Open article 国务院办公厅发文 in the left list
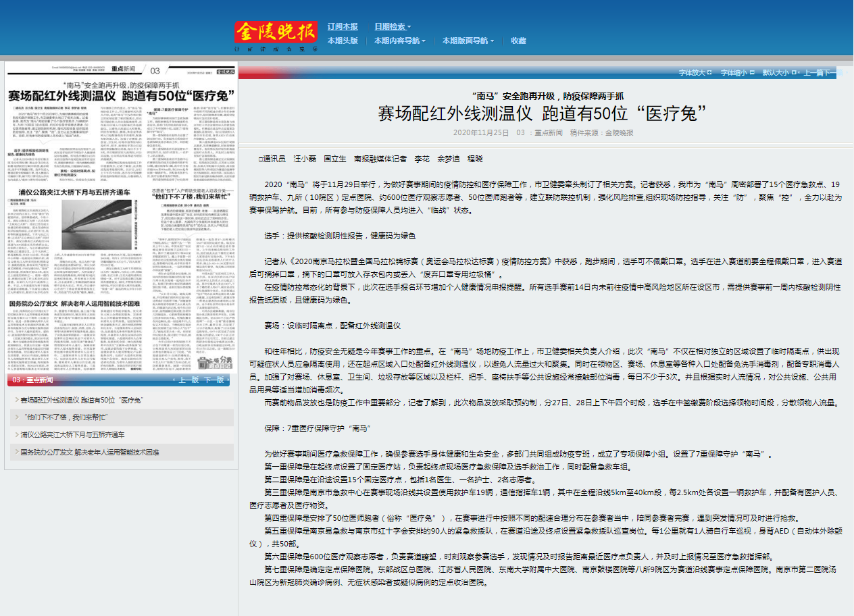The height and width of the screenshot is (616, 854). [x=89, y=452]
